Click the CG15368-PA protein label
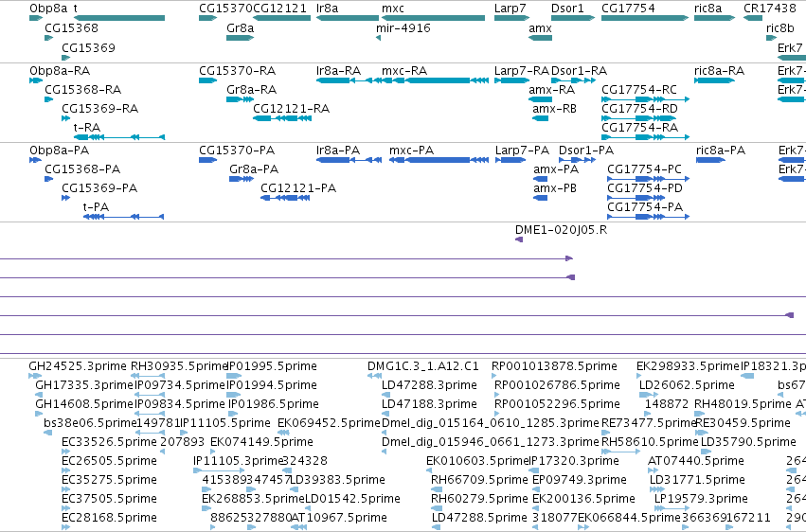This screenshot has height=532, width=806. coord(82,169)
